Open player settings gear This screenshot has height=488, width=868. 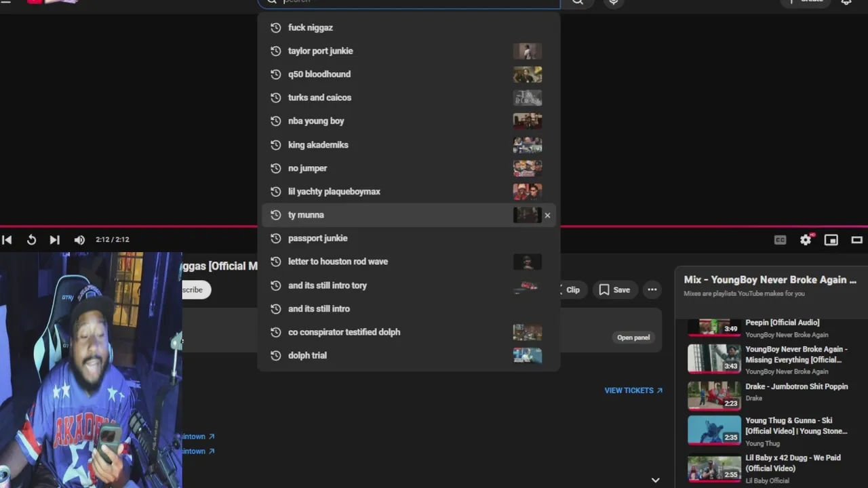click(x=806, y=240)
